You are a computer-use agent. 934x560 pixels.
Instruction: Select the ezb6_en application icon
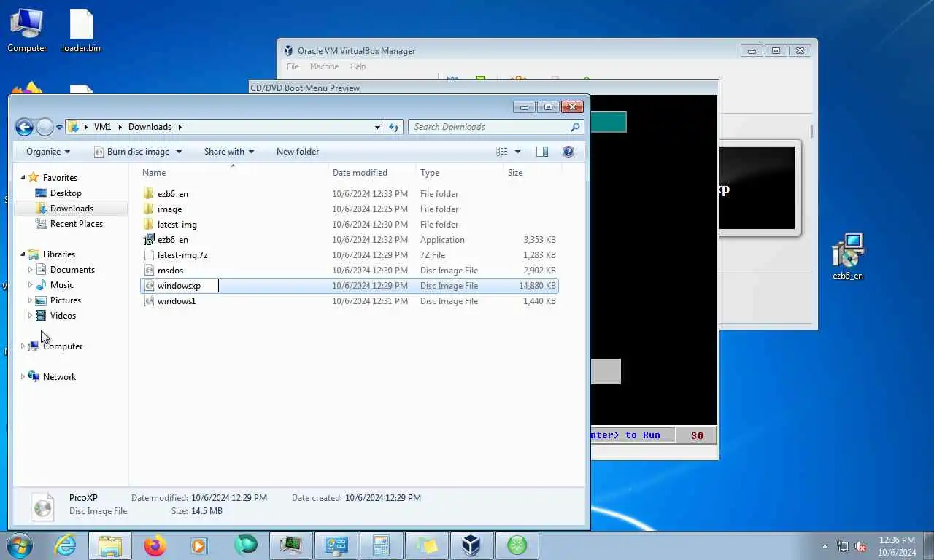pos(149,240)
